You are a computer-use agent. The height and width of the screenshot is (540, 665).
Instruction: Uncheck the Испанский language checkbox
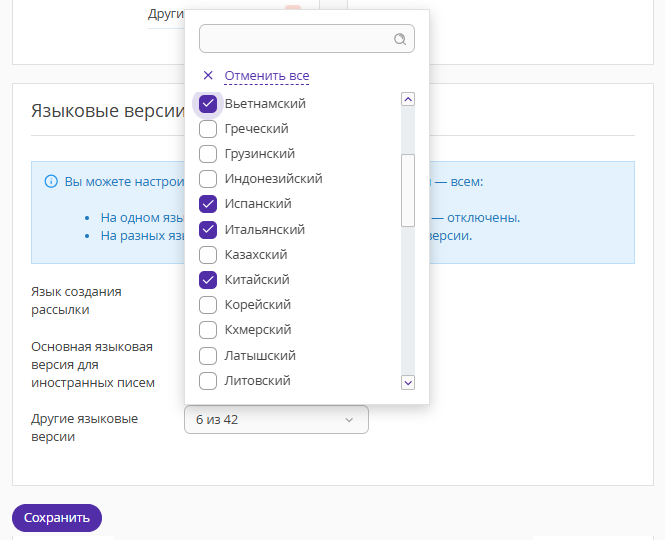(208, 204)
